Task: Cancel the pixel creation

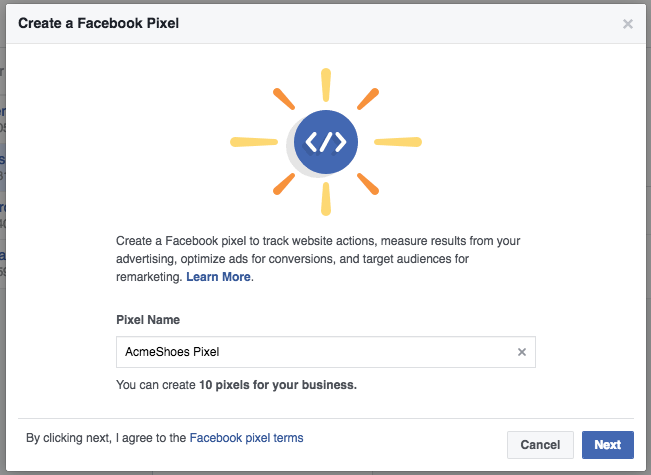Action: click(x=540, y=445)
